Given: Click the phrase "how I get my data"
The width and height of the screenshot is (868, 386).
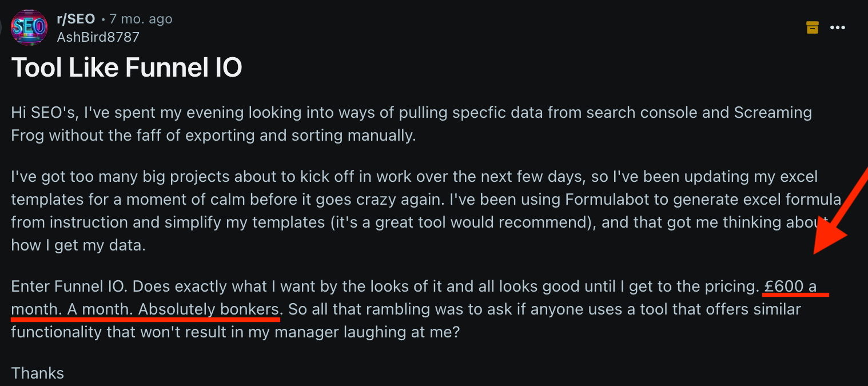Looking at the screenshot, I should [x=78, y=245].
